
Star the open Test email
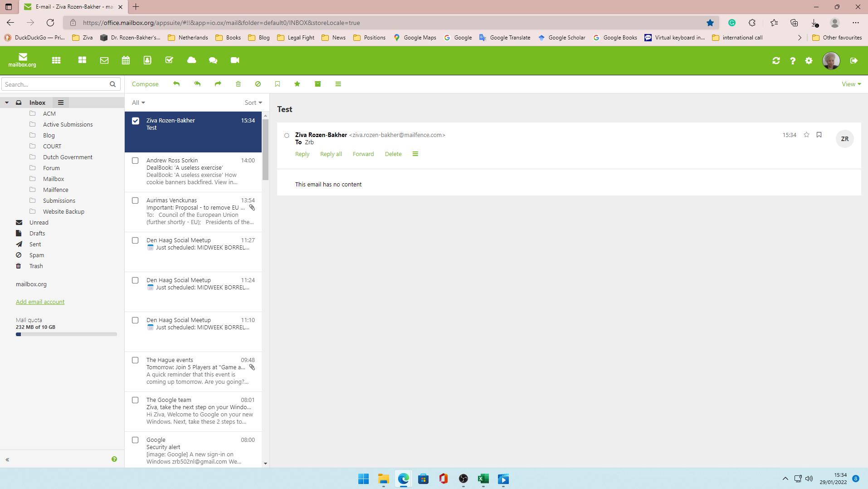tap(806, 135)
